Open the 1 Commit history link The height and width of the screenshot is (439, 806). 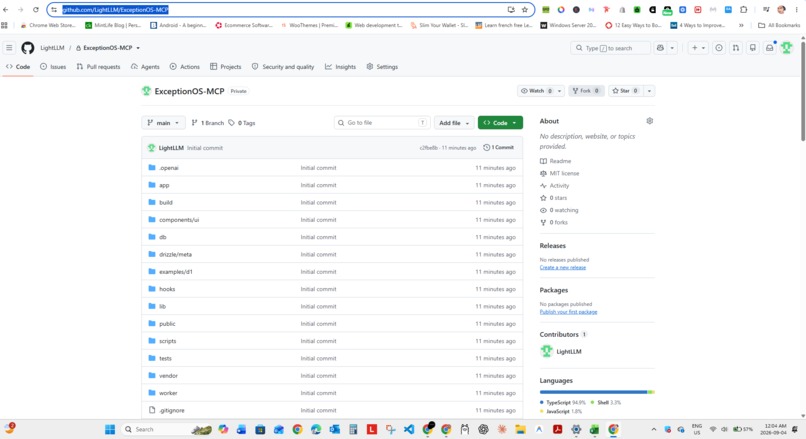pyautogui.click(x=499, y=148)
